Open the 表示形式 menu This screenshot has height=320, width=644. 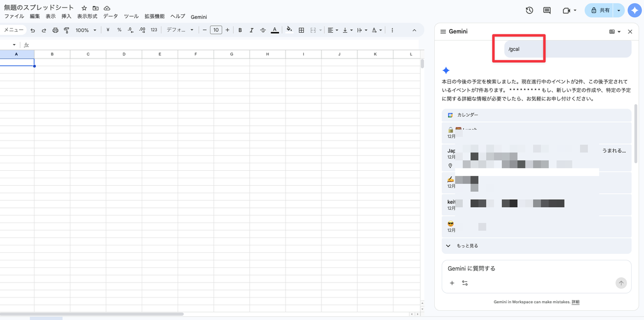pyautogui.click(x=87, y=17)
